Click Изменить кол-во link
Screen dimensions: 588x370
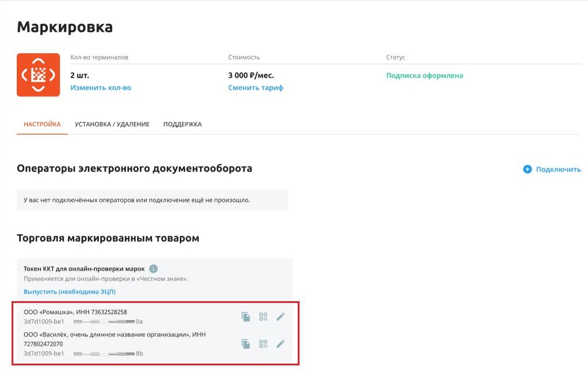coord(101,88)
